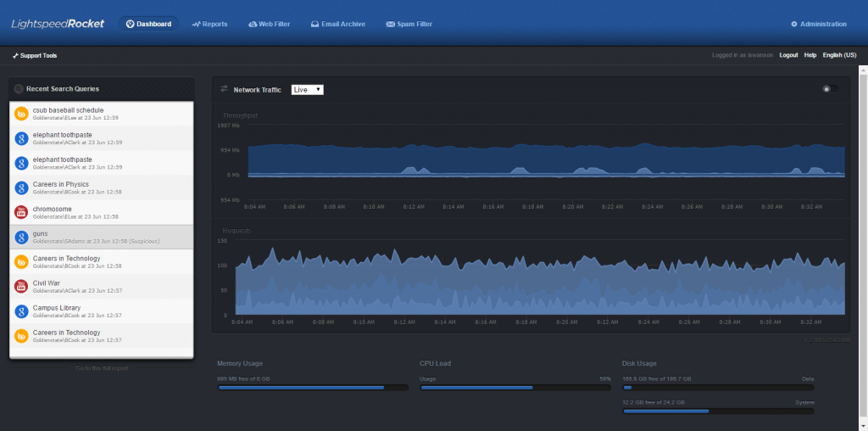868x431 pixels.
Task: Click the Reports chart icon
Action: click(x=196, y=25)
